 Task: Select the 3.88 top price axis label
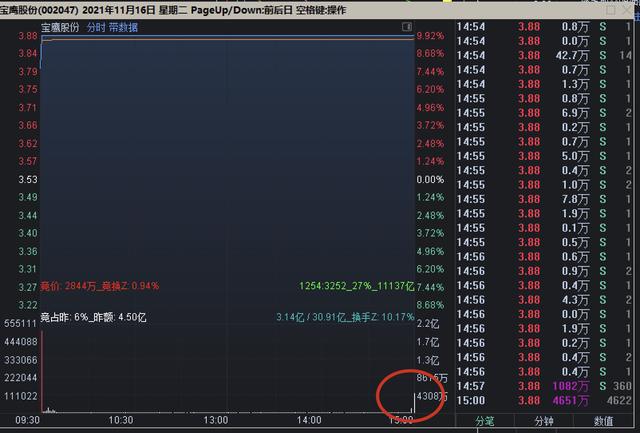28,36
